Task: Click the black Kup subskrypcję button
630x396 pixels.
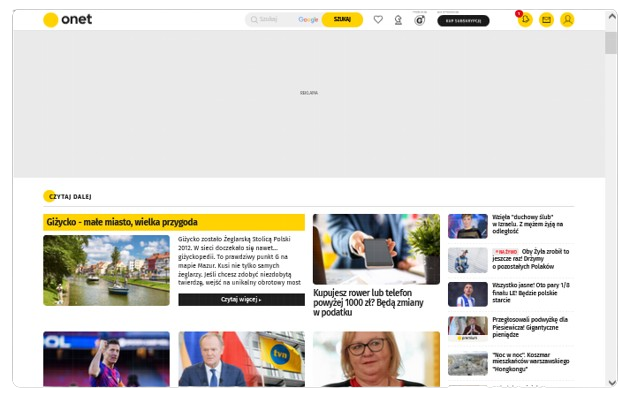Action: [x=463, y=20]
